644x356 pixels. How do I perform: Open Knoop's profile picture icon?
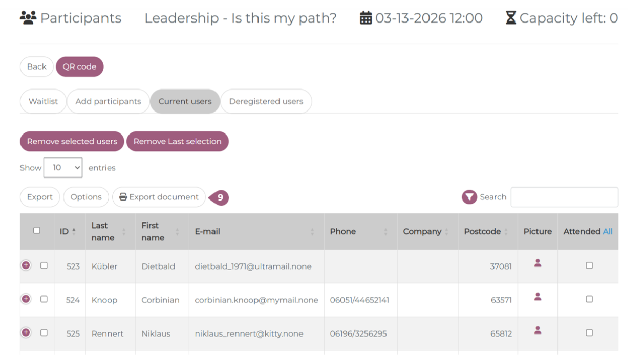pos(538,297)
